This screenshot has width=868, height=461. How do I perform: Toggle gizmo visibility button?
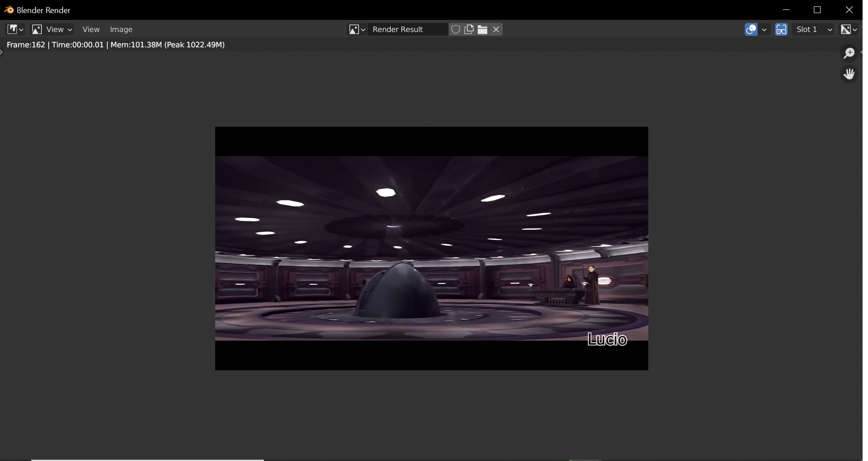(751, 29)
